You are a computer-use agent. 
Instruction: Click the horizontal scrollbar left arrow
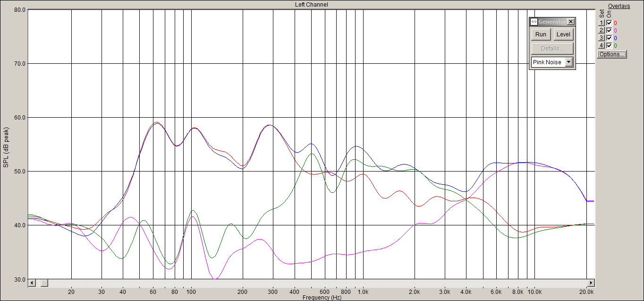(x=32, y=283)
